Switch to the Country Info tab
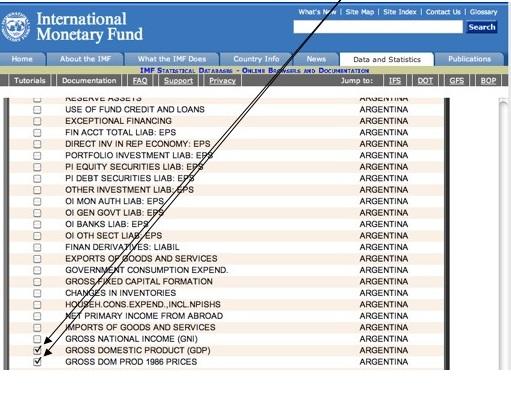This screenshot has height=394, width=511. [256, 59]
